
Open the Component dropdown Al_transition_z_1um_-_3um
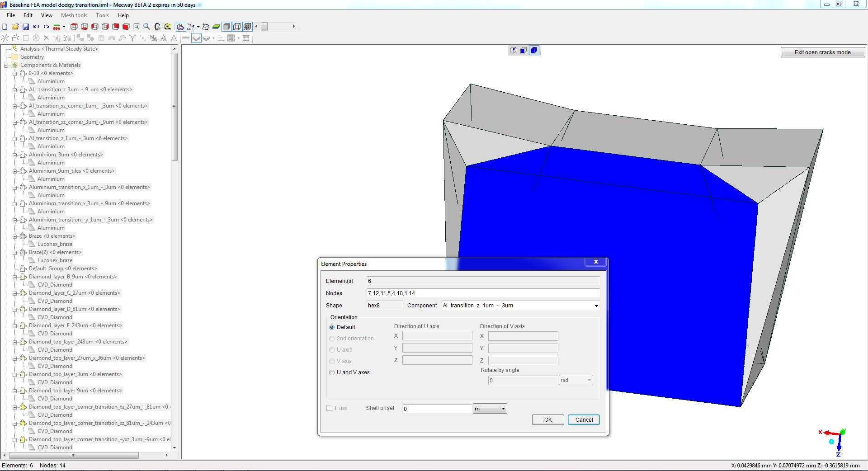point(521,306)
